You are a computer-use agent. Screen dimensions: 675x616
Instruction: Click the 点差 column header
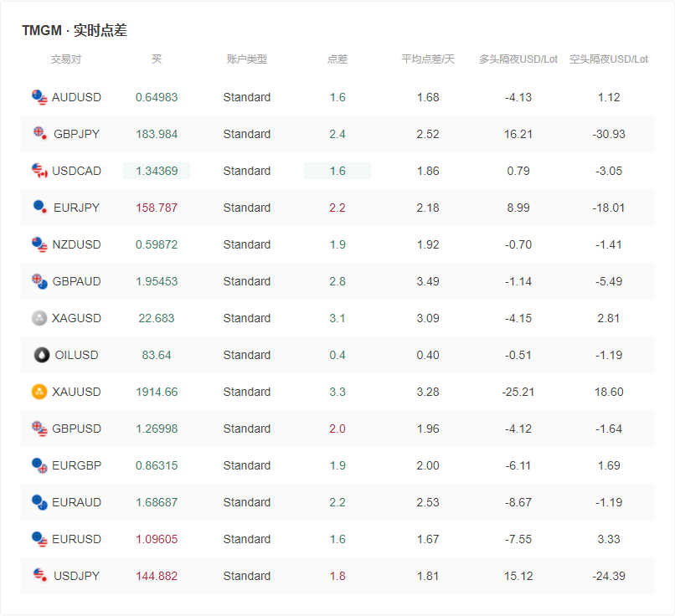tap(337, 59)
